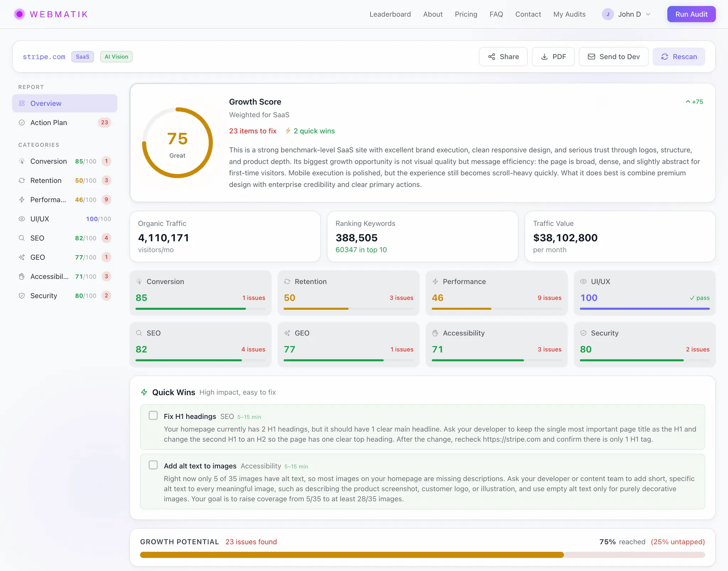Click the Conversion icon in the sidebar
Image resolution: width=728 pixels, height=571 pixels.
(x=22, y=161)
